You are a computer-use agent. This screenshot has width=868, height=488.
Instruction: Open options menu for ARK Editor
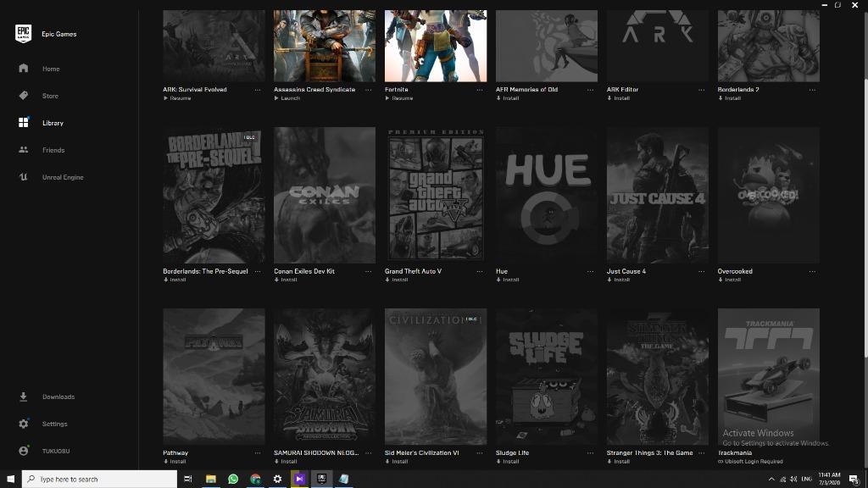701,90
